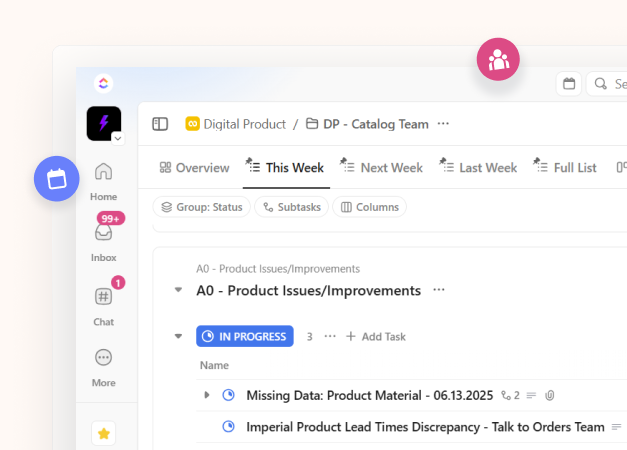Click the star favorites icon
The image size is (627, 450).
coord(103,433)
